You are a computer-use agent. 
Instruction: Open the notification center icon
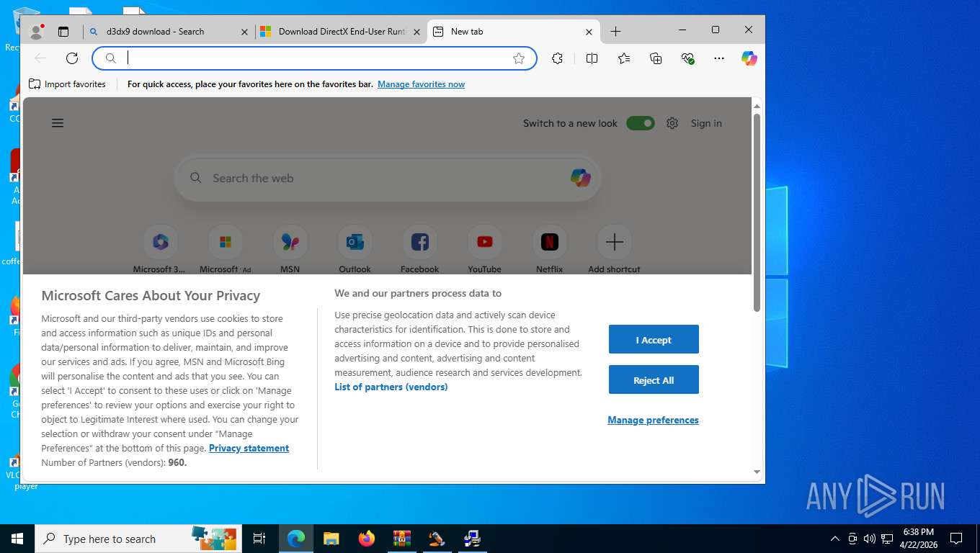pos(956,539)
